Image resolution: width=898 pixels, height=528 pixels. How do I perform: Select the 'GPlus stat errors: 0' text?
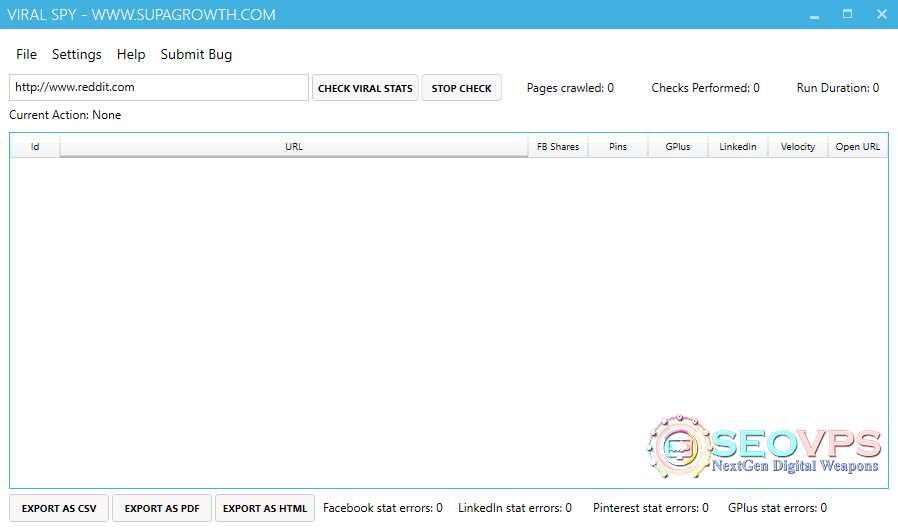pos(777,508)
